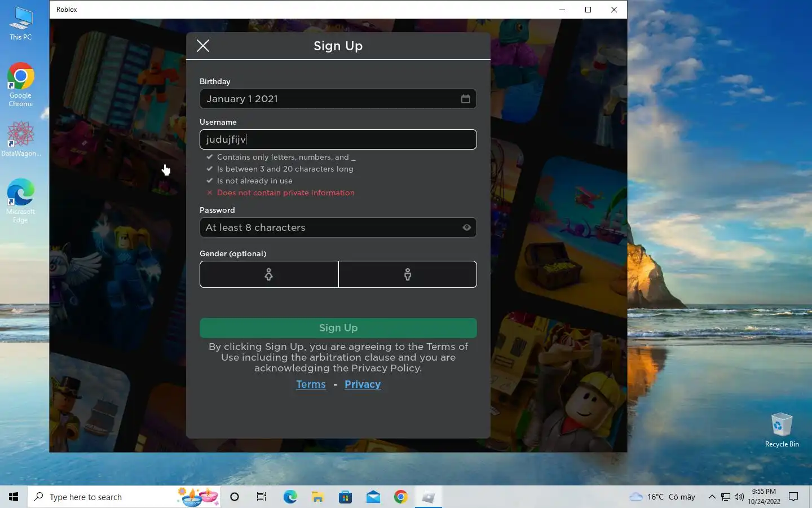Screen dimensions: 812x508
Task: Open network status tray icon
Action: pos(726,497)
